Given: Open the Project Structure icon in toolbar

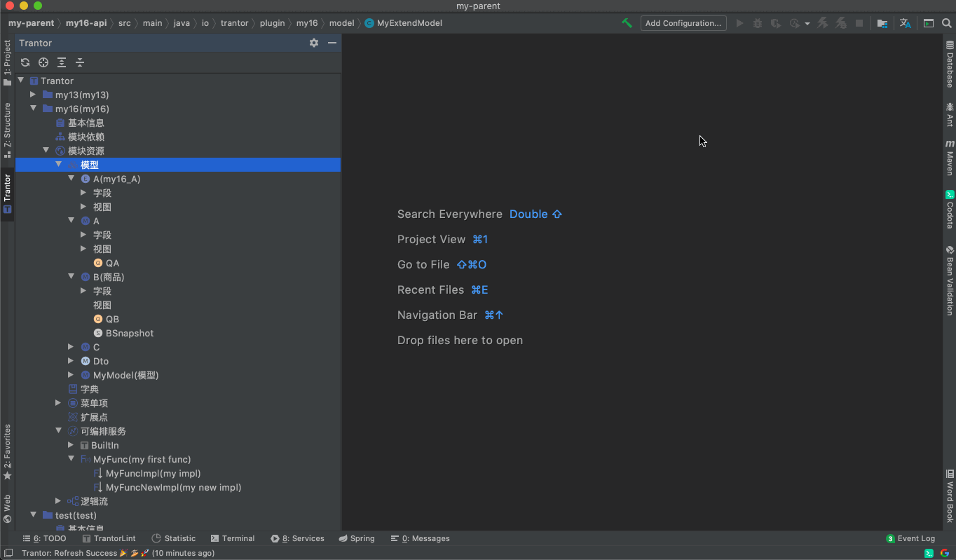Looking at the screenshot, I should point(882,23).
